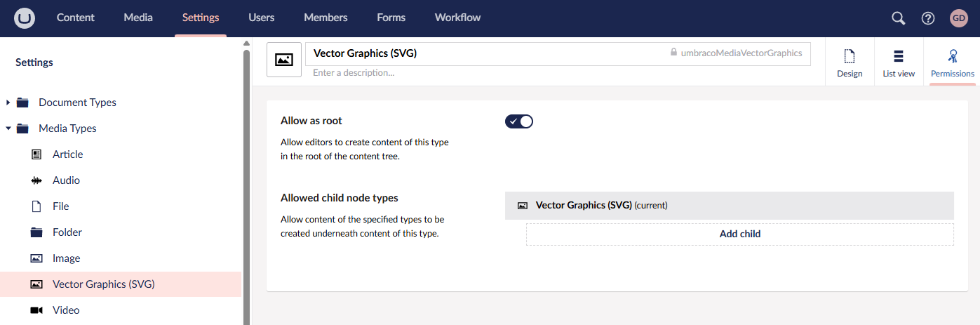Open the search magnifier icon

click(x=898, y=18)
